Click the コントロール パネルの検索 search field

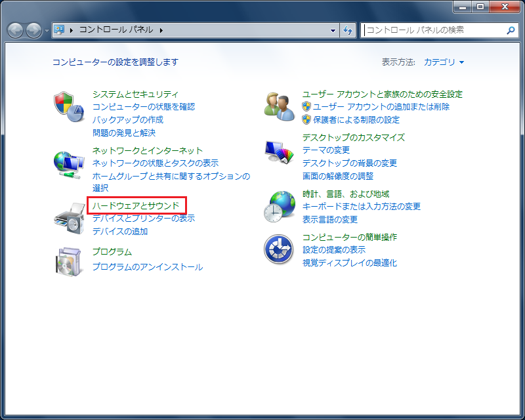(433, 30)
